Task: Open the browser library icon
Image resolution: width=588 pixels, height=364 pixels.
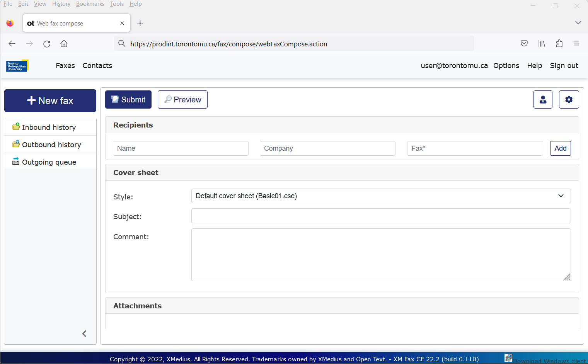Action: click(x=542, y=44)
